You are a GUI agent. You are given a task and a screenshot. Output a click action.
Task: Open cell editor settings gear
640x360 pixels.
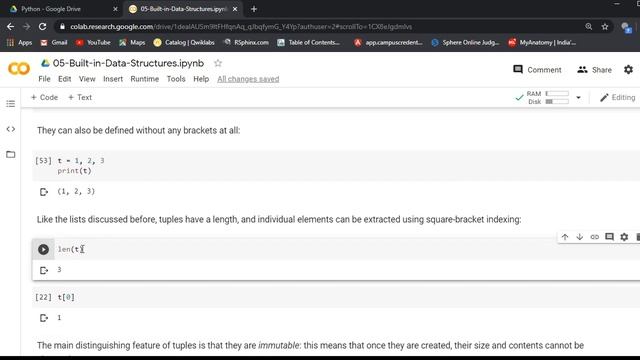pos(624,237)
